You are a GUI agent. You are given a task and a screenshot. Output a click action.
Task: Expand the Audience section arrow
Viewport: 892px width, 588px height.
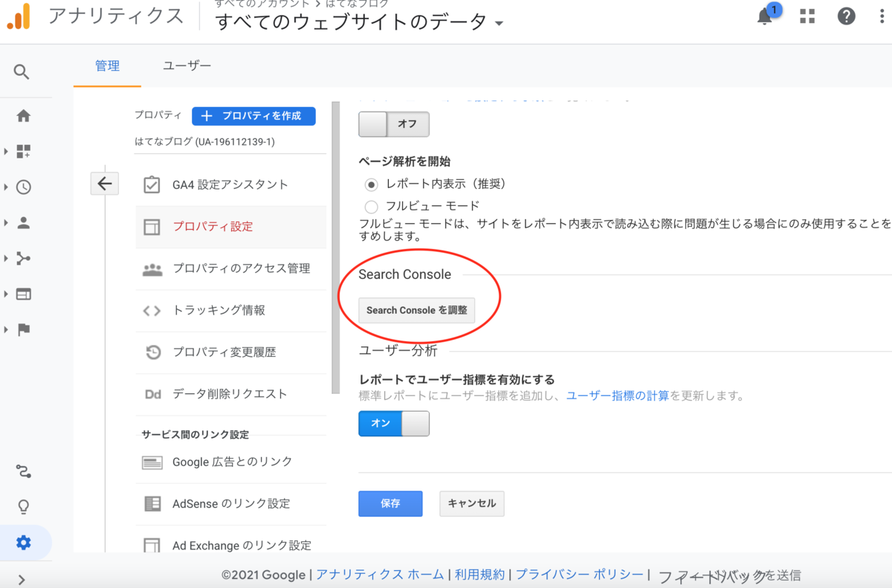(6, 223)
